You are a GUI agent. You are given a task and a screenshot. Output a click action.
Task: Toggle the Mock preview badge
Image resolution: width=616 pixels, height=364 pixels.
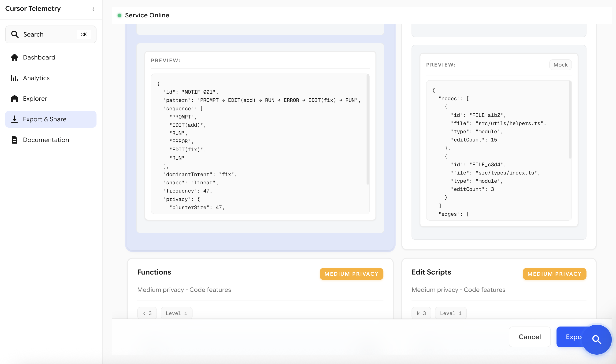pos(560,64)
